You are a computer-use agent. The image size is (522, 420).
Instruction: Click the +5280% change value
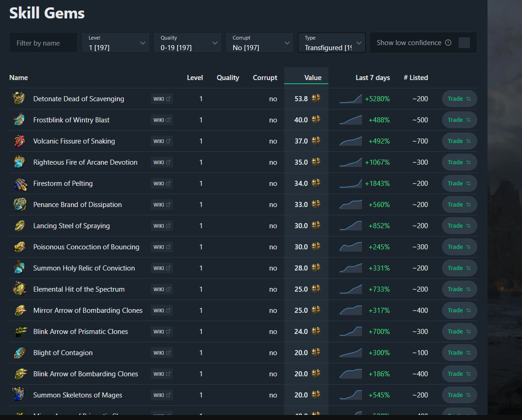click(377, 99)
